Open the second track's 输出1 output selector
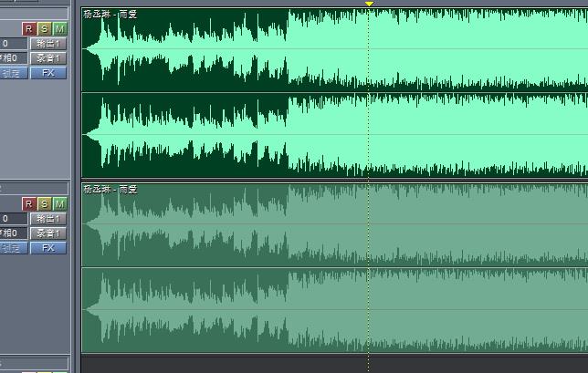Viewport: 588px width, 373px height. tap(48, 219)
